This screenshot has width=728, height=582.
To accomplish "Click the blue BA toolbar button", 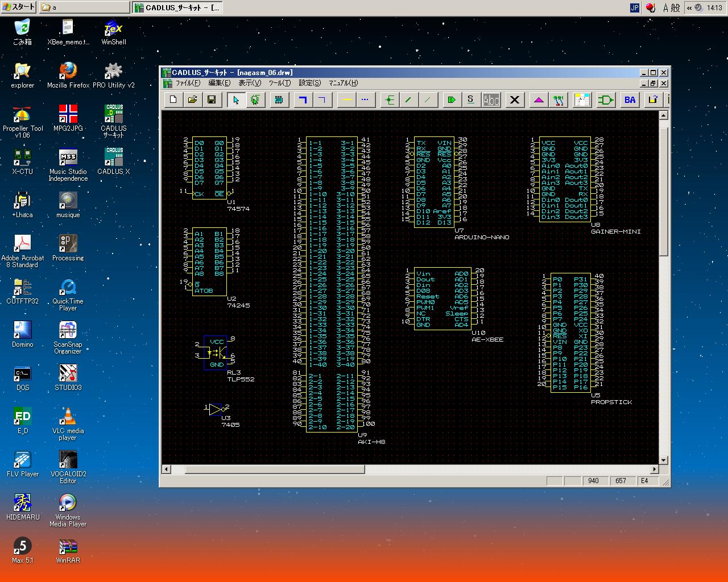I will [x=630, y=100].
